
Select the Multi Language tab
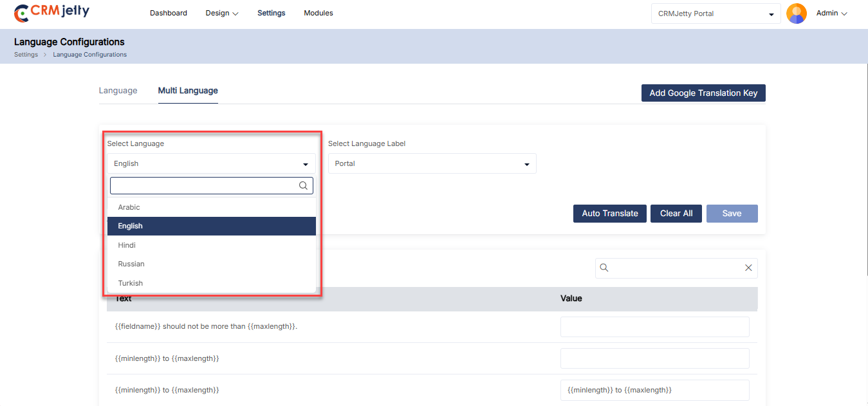188,91
